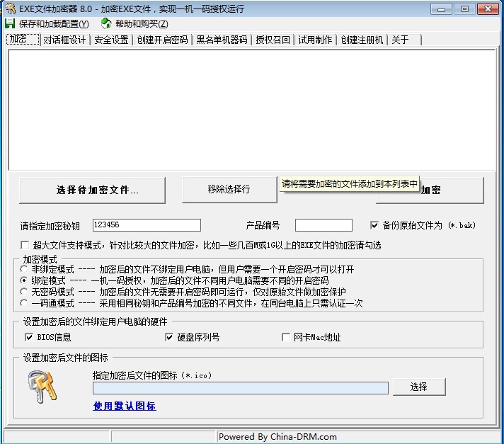Click the green save icon in the menu bar
The image size is (504, 444).
[10, 24]
